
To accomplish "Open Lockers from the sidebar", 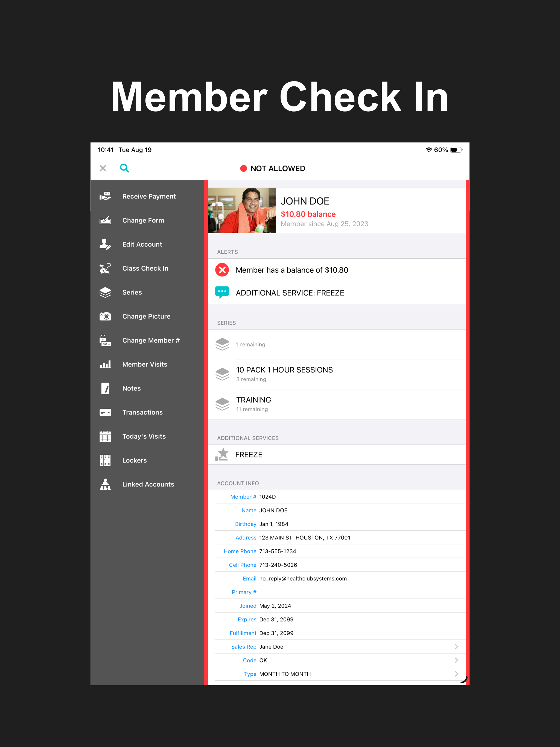I will 147,460.
